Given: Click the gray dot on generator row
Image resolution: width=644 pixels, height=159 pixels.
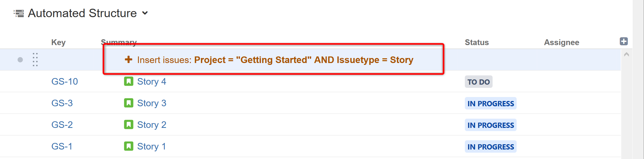Looking at the screenshot, I should click(x=20, y=60).
